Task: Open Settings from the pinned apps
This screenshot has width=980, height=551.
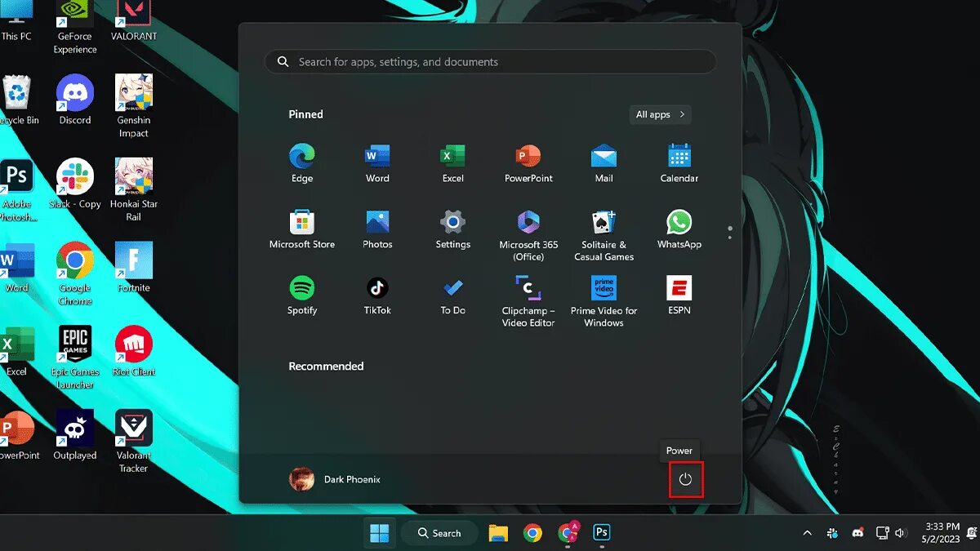Action: [x=452, y=229]
